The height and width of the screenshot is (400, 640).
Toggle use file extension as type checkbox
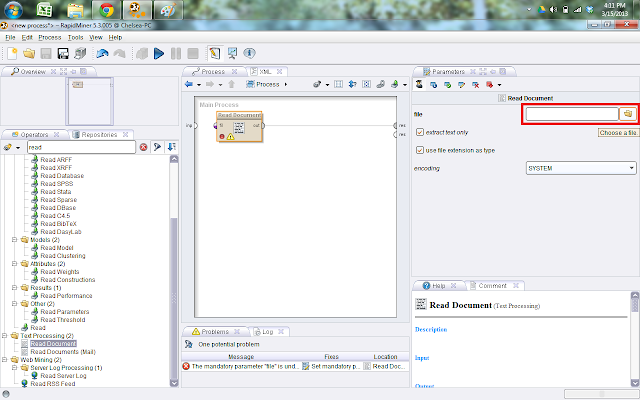tap(420, 150)
